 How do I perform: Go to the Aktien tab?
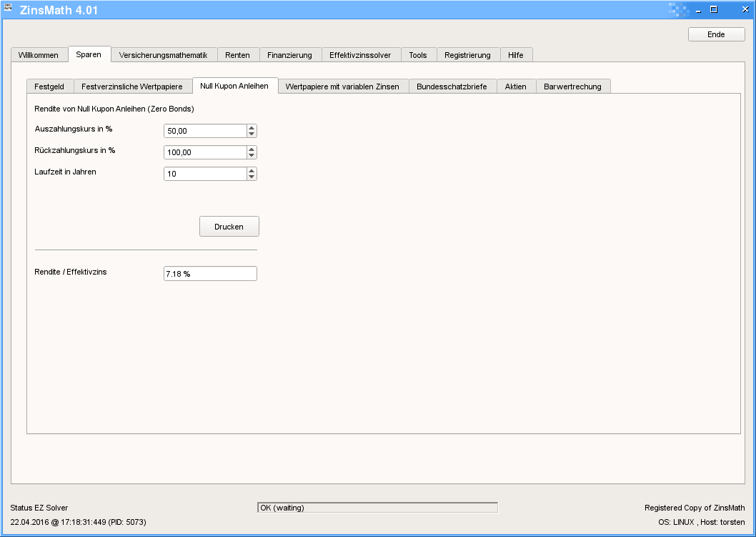[x=515, y=87]
